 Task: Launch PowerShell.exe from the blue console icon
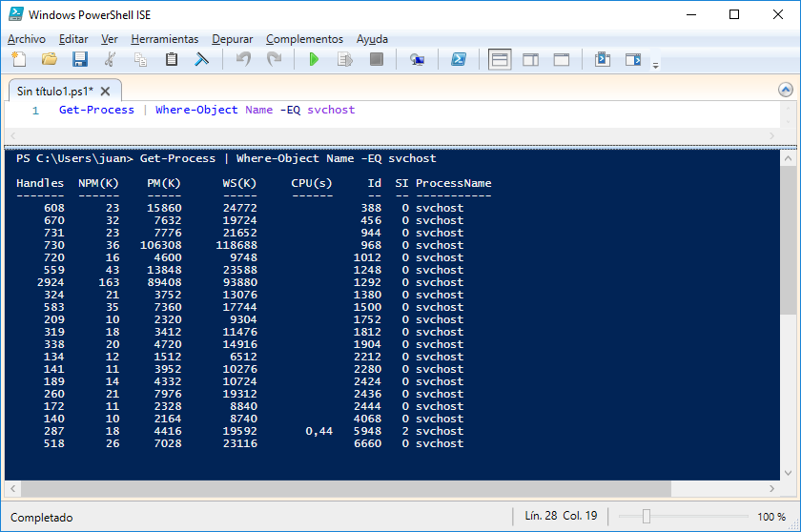[459, 60]
